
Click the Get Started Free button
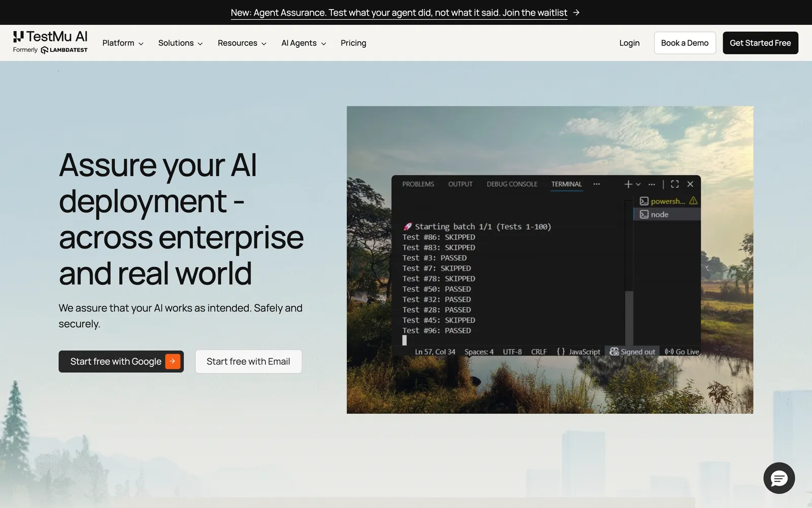[x=760, y=43]
